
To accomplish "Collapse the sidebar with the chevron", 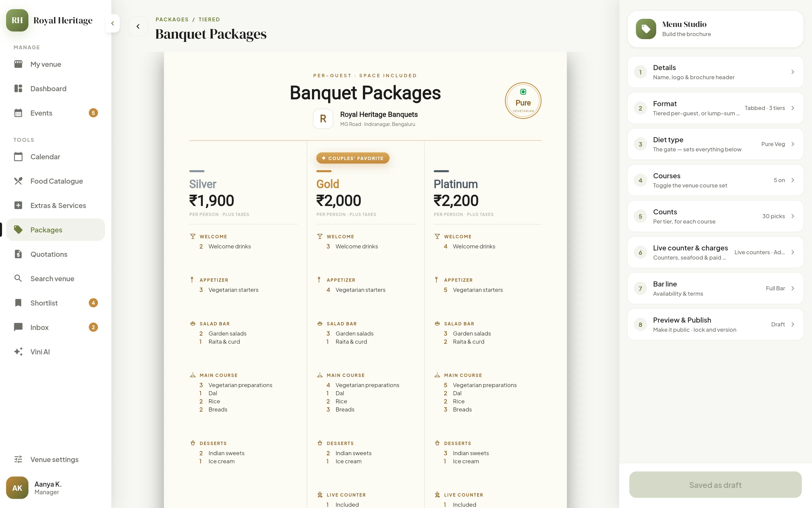I will [x=113, y=23].
